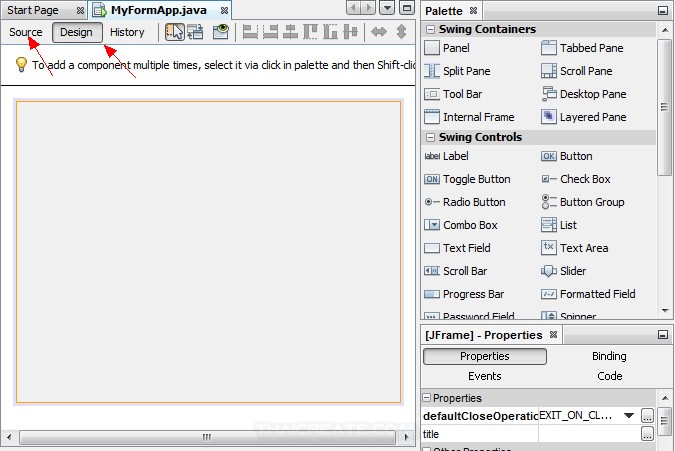Toggle horizontal resizability arrow icon
The image size is (675, 451).
point(379,32)
